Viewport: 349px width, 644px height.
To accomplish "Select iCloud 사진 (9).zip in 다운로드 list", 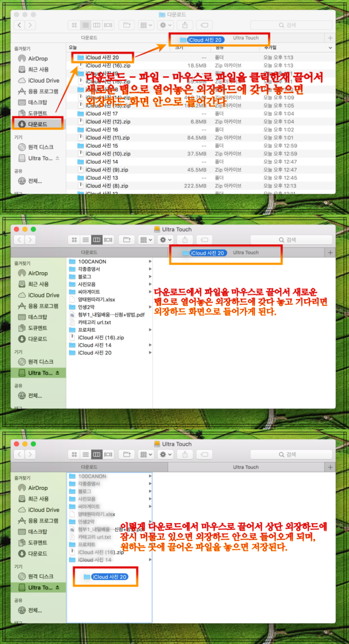I will point(201,170).
